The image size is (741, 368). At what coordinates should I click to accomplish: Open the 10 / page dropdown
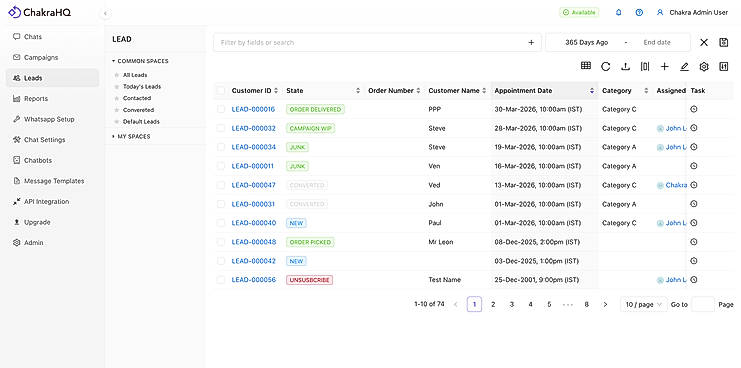[643, 305]
